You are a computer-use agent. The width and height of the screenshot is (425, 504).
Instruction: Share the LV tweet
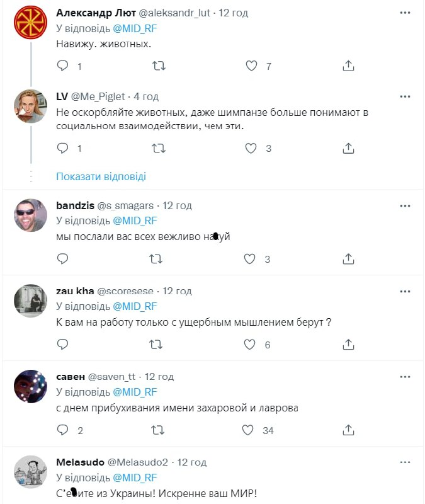[x=348, y=149]
